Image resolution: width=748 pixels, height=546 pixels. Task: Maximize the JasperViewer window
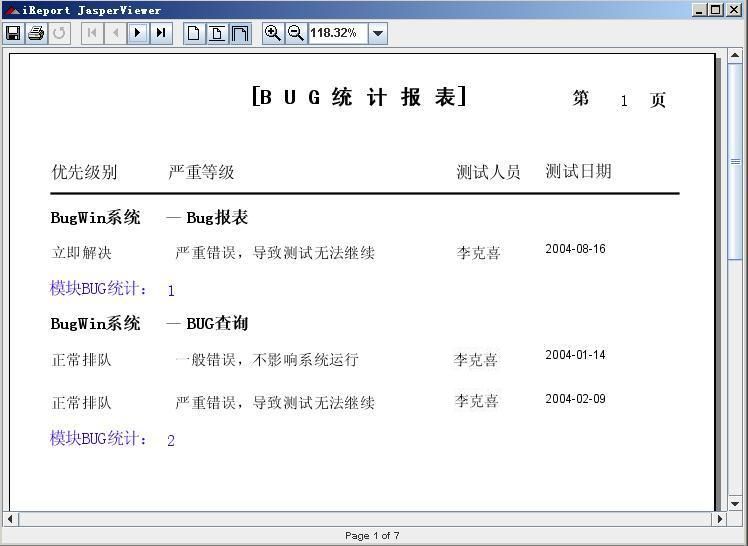pos(716,10)
